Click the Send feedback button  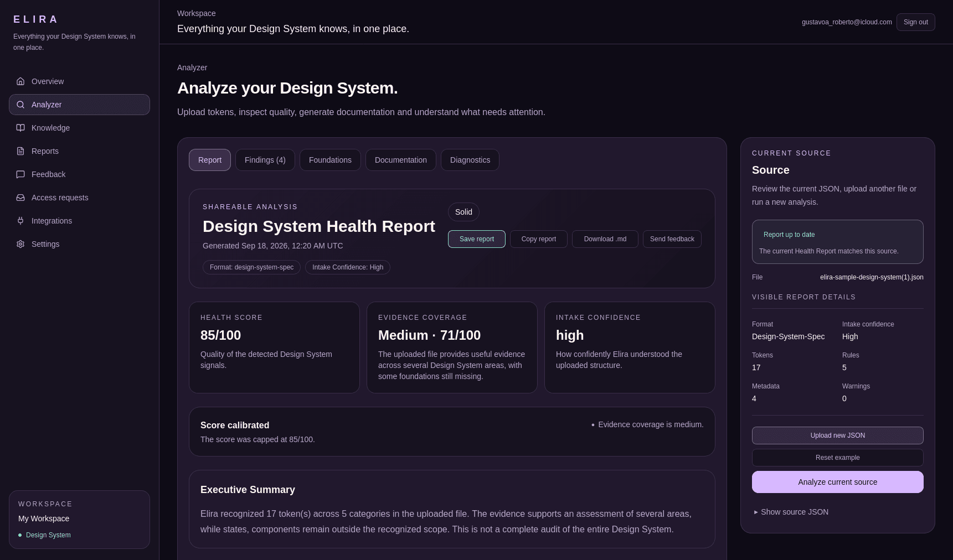pyautogui.click(x=672, y=239)
